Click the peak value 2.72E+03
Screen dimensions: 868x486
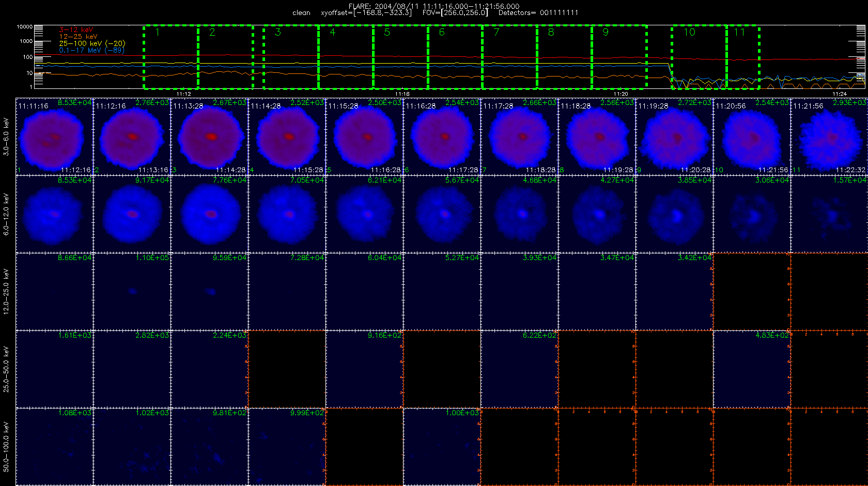[x=694, y=102]
